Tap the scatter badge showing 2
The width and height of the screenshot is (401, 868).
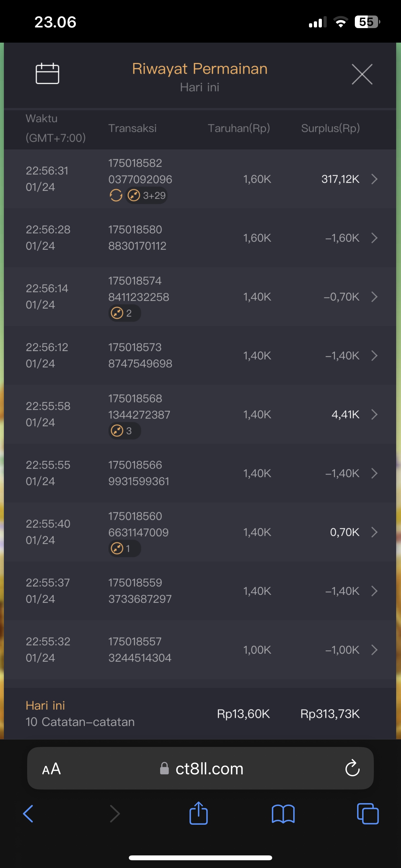click(124, 313)
